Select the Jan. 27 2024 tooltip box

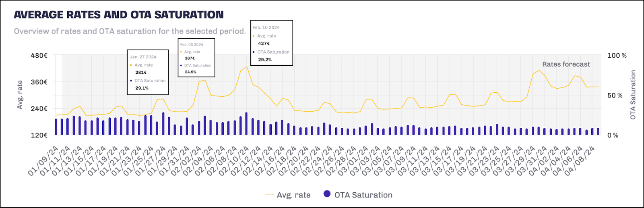148,72
